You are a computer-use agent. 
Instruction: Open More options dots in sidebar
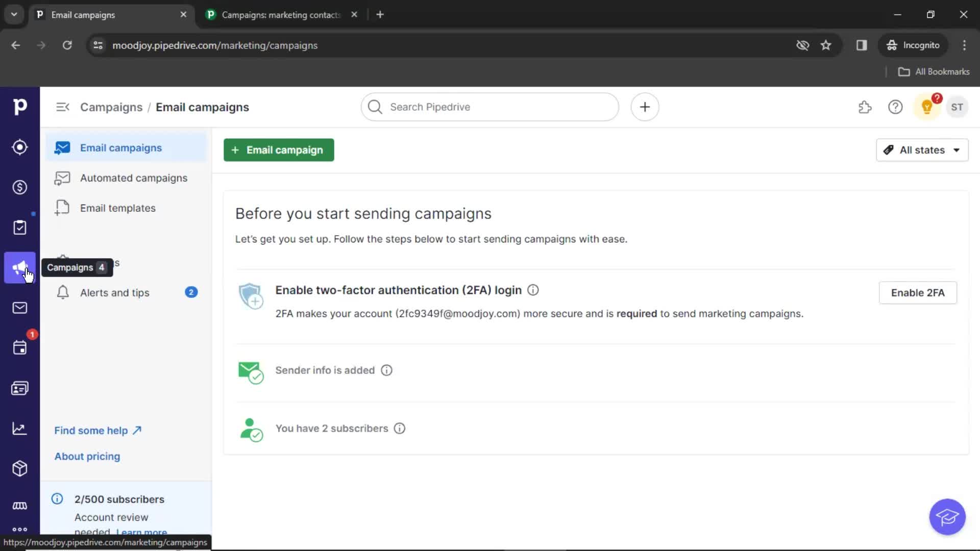tap(20, 529)
